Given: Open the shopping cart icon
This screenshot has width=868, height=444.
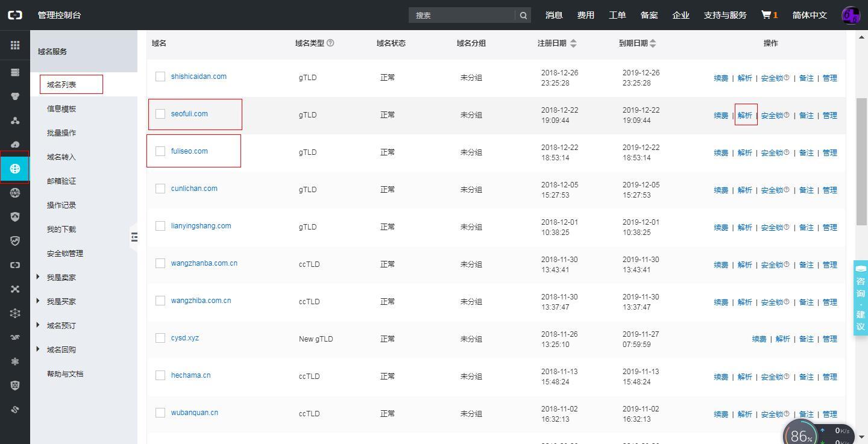Looking at the screenshot, I should point(766,14).
